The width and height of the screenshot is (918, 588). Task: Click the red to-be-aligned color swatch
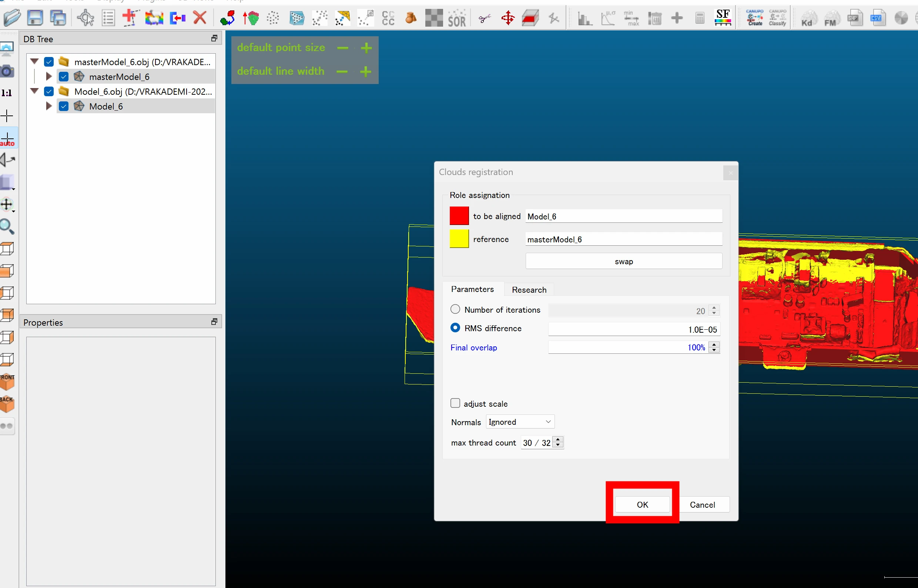pyautogui.click(x=459, y=216)
